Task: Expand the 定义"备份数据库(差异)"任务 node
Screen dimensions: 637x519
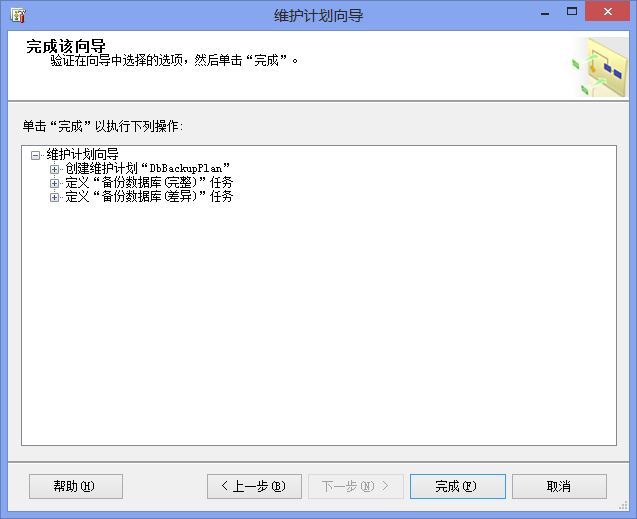Action: point(54,197)
